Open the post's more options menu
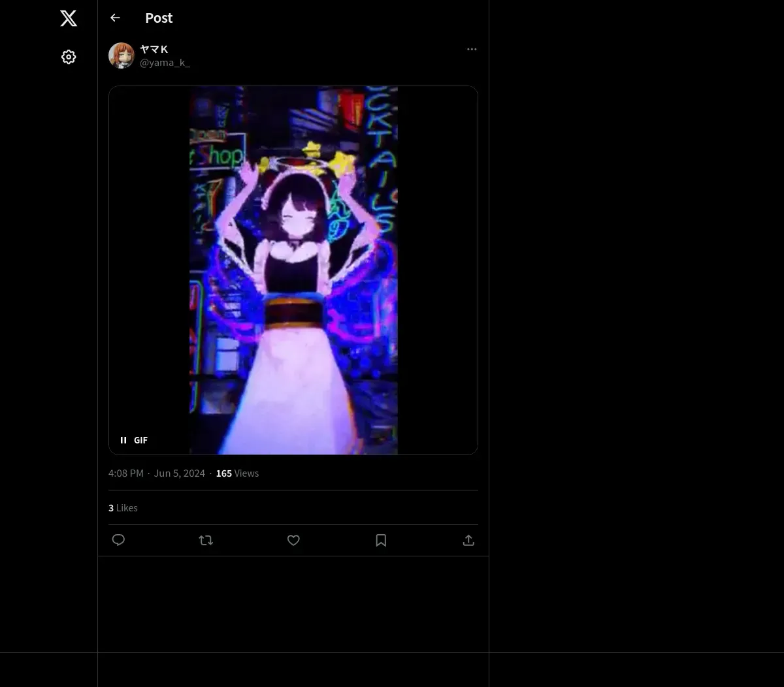Viewport: 784px width, 687px height. tap(472, 49)
